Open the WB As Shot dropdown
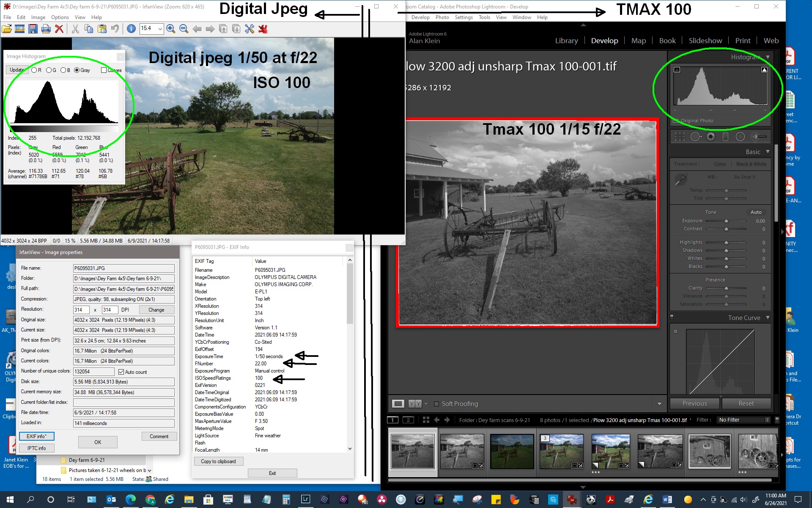The height and width of the screenshot is (508, 812). [744, 177]
